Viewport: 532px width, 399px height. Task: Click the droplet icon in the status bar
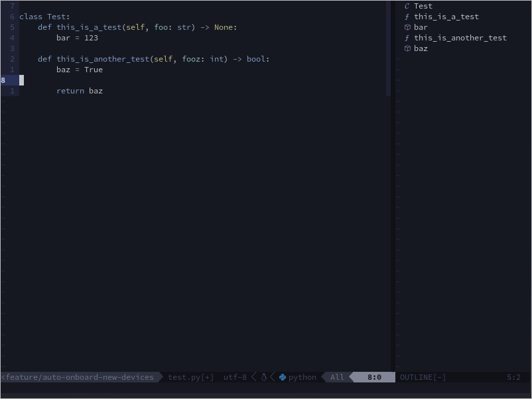263,377
